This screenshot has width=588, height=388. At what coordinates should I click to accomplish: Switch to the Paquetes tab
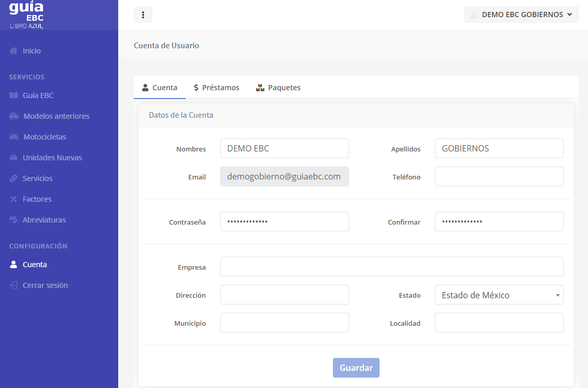point(278,88)
